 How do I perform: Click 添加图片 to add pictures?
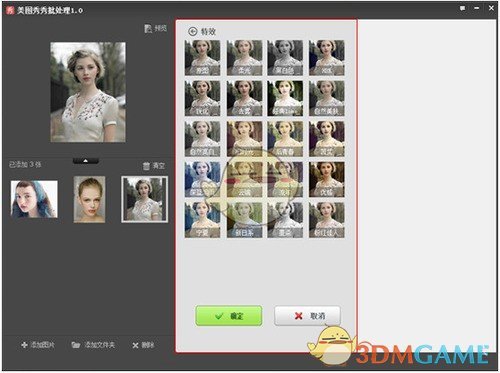click(37, 345)
